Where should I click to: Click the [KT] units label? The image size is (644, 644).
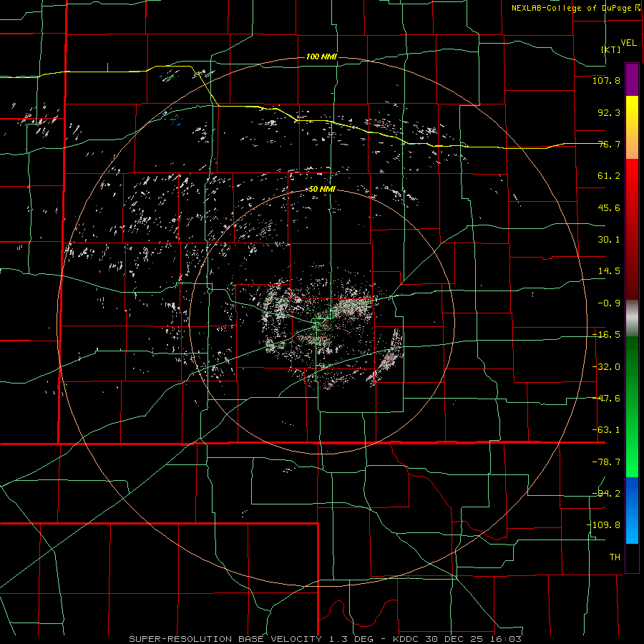(611, 49)
